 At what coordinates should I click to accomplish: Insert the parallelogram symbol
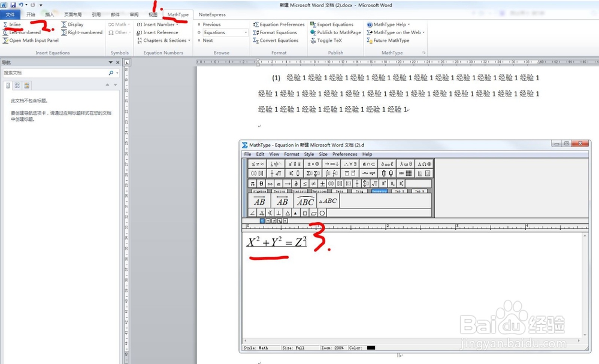click(314, 213)
